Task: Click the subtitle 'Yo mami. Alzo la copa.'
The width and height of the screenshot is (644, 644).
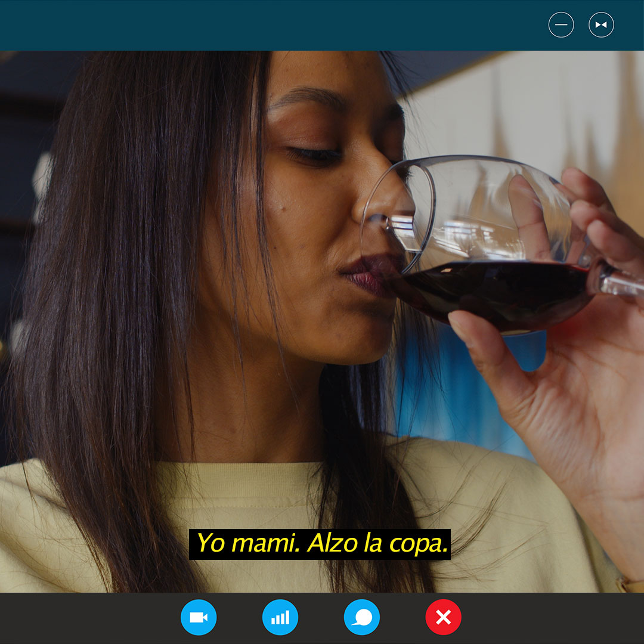Action: [x=320, y=544]
